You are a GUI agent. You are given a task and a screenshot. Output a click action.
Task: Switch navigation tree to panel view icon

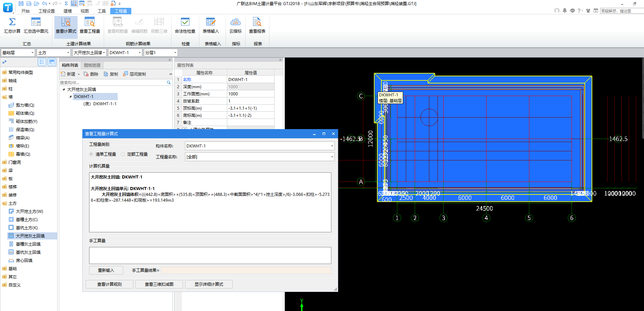click(x=52, y=62)
